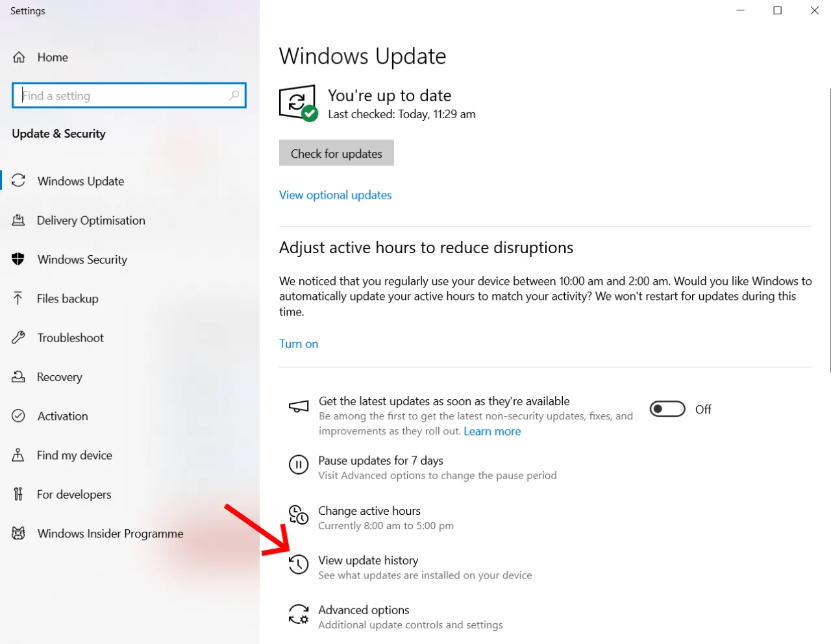Click the Delivery Optimisation icon
Screen dimensions: 831x644
click(19, 220)
